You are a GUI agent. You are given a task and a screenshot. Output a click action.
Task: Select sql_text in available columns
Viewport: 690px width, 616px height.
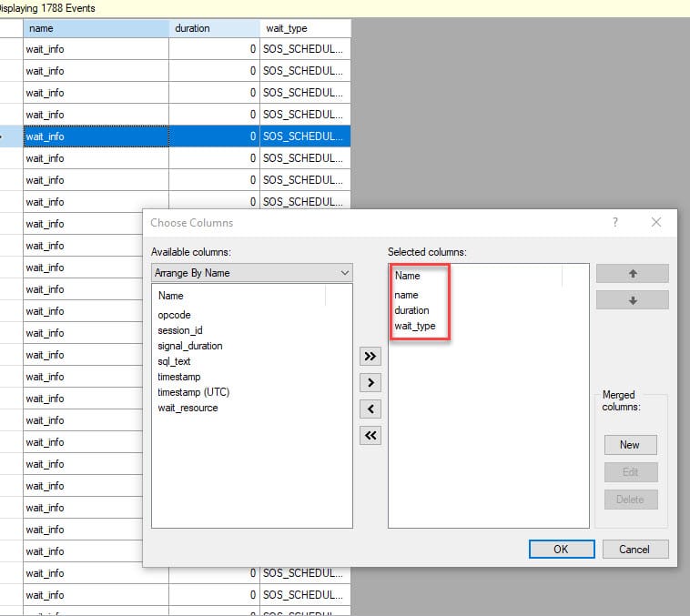[x=174, y=361]
